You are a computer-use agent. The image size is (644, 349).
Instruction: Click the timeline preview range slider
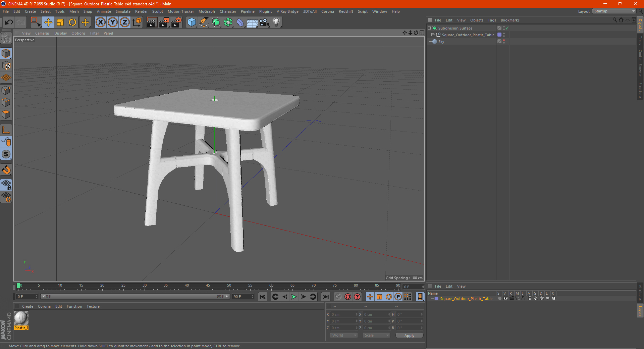point(135,297)
